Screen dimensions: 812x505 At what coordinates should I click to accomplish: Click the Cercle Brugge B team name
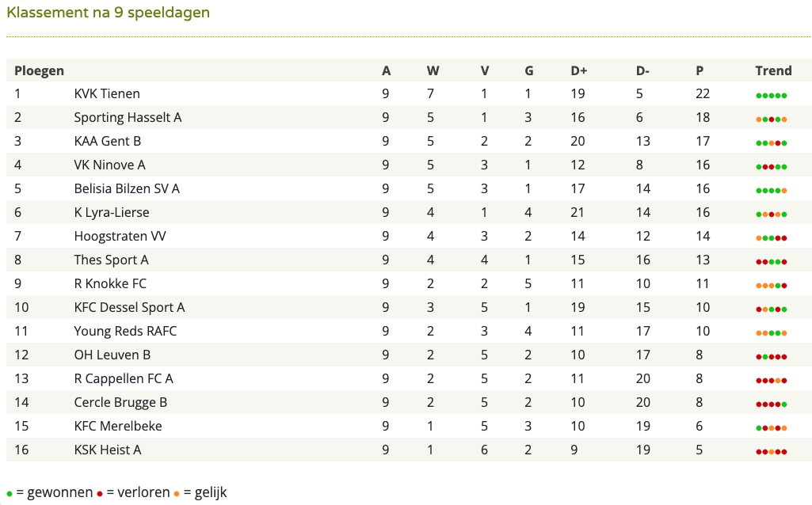(x=120, y=403)
